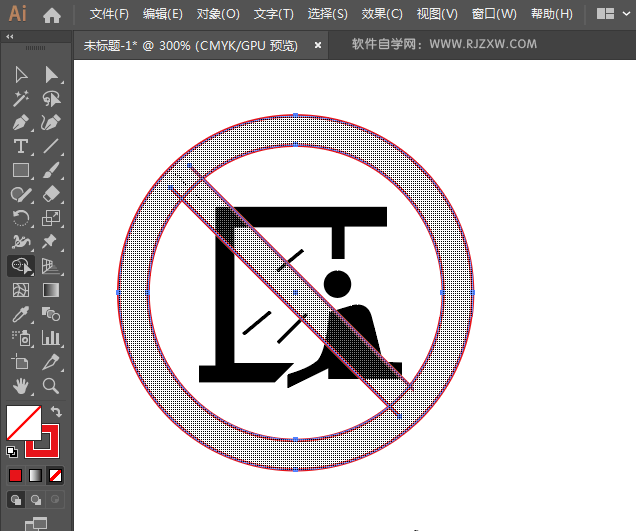
Task: Click the Fill swatch with none slash
Action: [x=24, y=423]
